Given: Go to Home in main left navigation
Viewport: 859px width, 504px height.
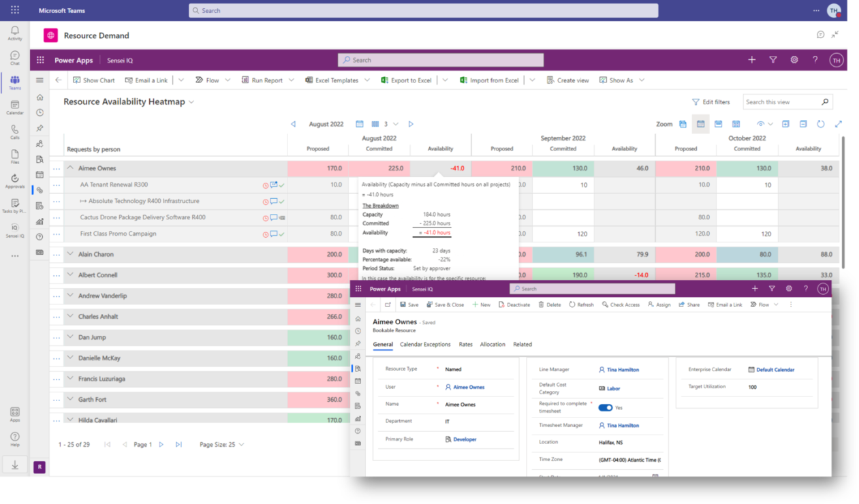Looking at the screenshot, I should pos(40,97).
